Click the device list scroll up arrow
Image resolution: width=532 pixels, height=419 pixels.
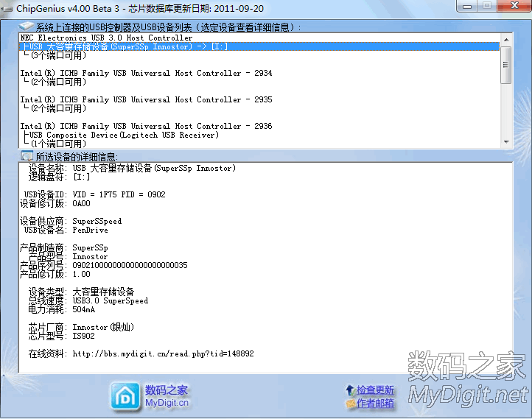pyautogui.click(x=506, y=40)
